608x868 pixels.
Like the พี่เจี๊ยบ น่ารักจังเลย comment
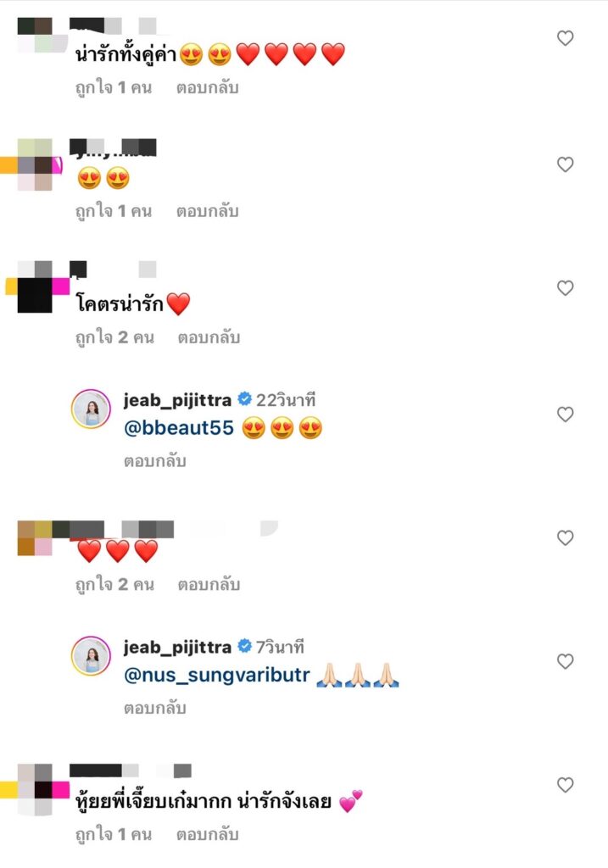(x=565, y=784)
